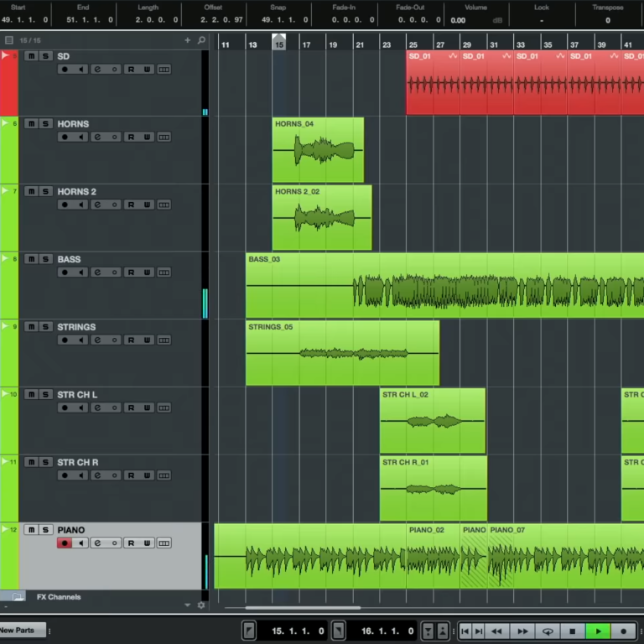Open channel settings for HORNS track
The height and width of the screenshot is (644, 644).
click(x=97, y=137)
